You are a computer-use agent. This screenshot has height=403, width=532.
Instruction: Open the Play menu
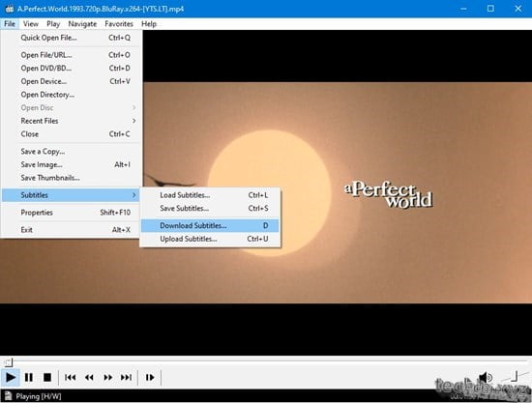pyautogui.click(x=53, y=24)
